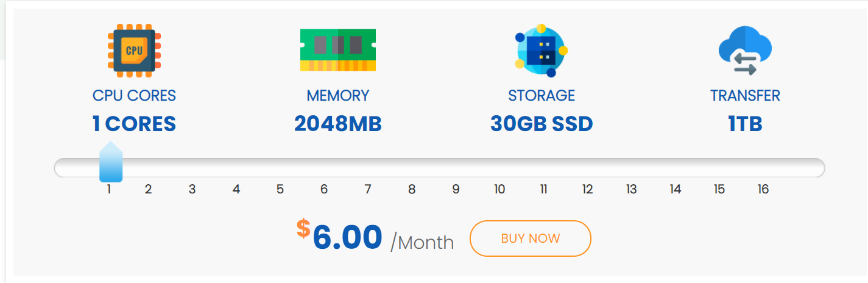Click the 1TB transfer value
868x283 pixels.
click(x=745, y=124)
